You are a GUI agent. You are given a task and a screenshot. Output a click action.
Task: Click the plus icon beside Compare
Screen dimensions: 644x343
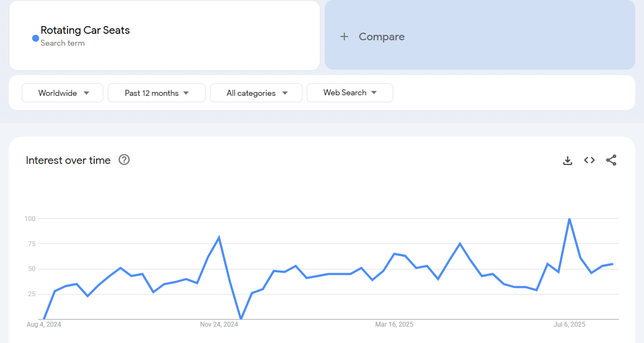[x=344, y=37]
